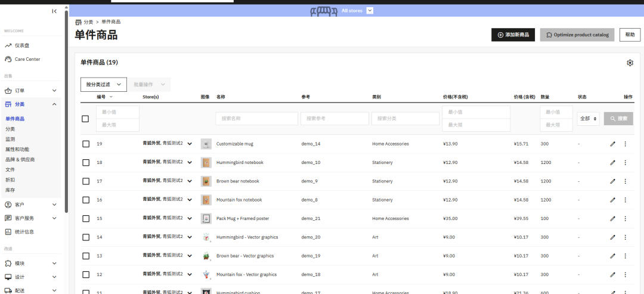The height and width of the screenshot is (294, 644).
Task: Go to 品牌 & 供应商 submenu item
Action: 20,159
